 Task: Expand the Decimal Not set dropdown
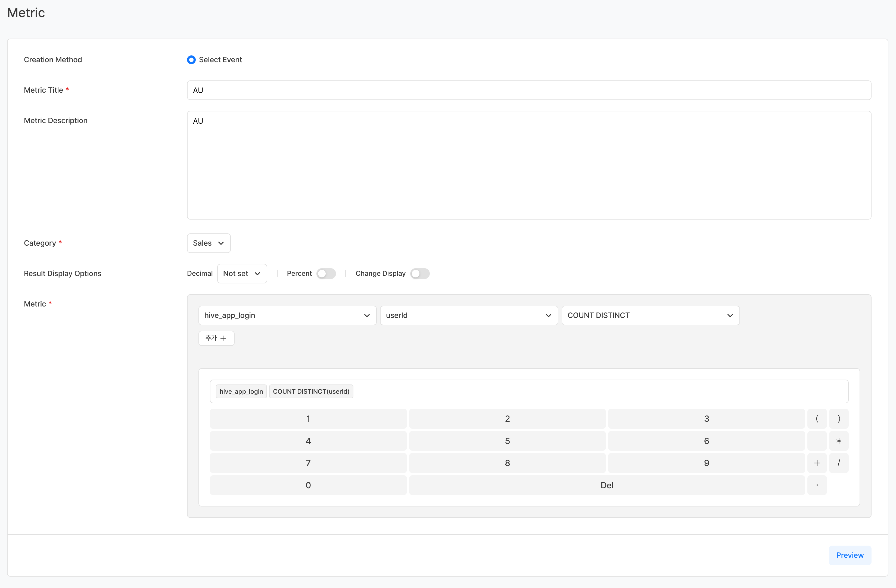point(242,274)
